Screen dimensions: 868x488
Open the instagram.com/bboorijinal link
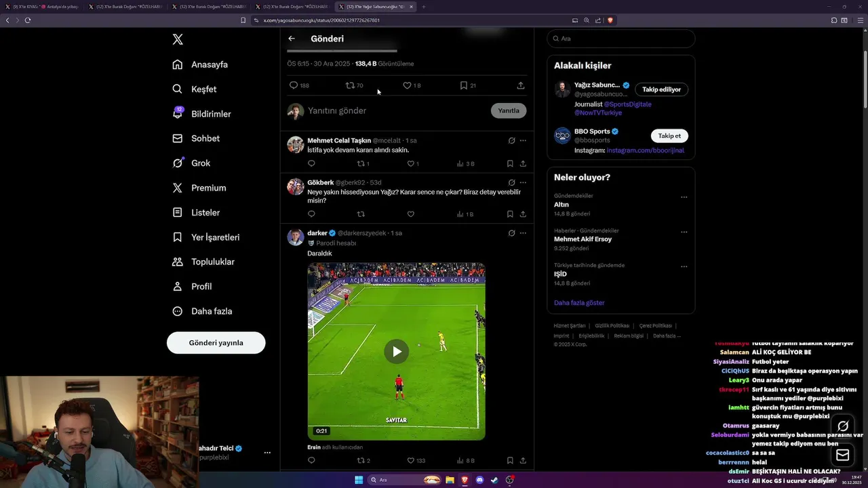click(x=646, y=150)
